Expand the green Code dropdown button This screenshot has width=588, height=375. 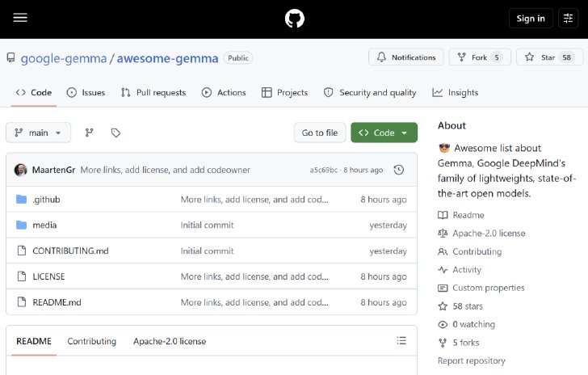point(384,133)
